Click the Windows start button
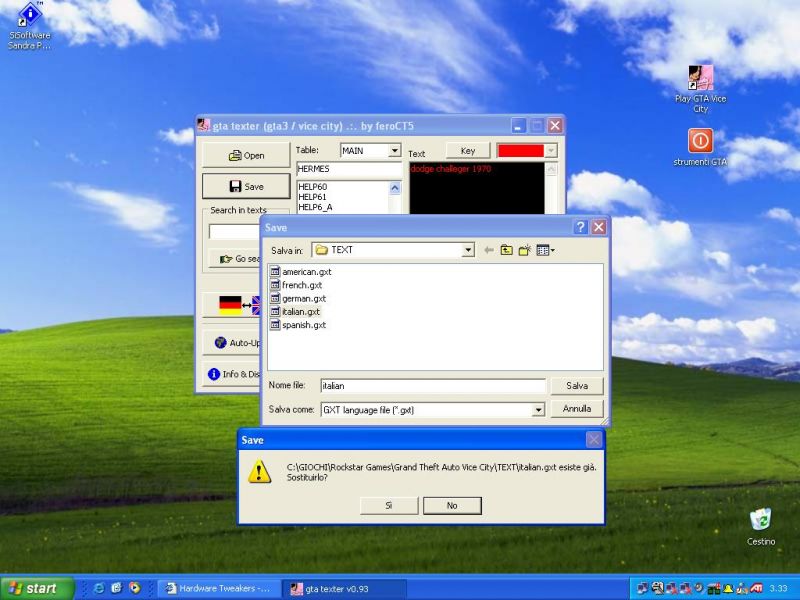Viewport: 800px width, 600px height. coord(36,588)
